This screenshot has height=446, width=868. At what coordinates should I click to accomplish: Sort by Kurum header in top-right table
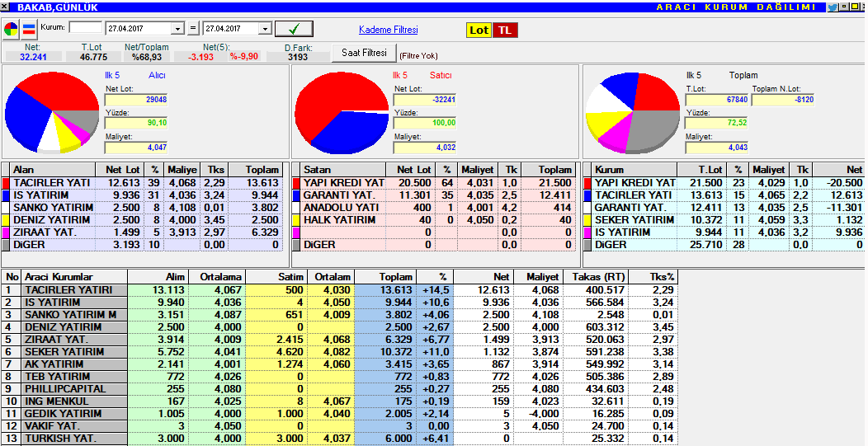[634, 169]
